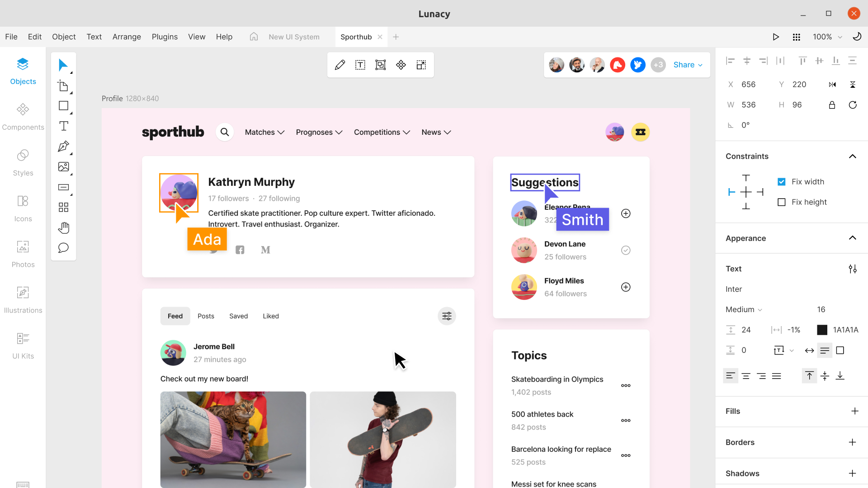Collapse the Apperance section
Image resolution: width=868 pixels, height=488 pixels.
853,238
